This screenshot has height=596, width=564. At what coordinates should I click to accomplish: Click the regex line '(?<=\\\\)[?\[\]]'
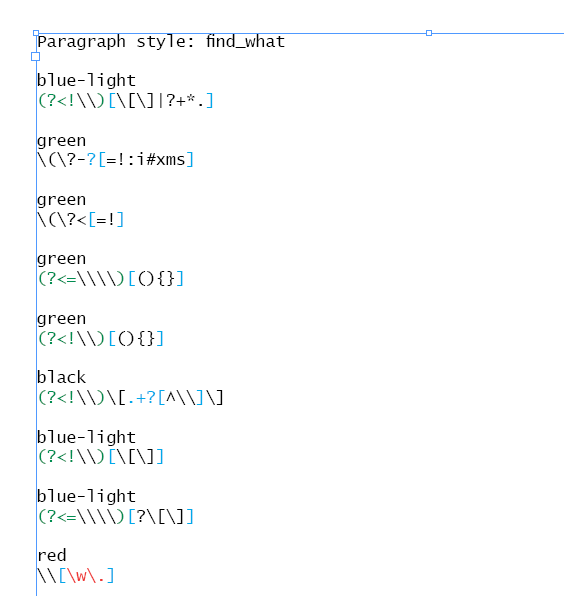click(116, 517)
